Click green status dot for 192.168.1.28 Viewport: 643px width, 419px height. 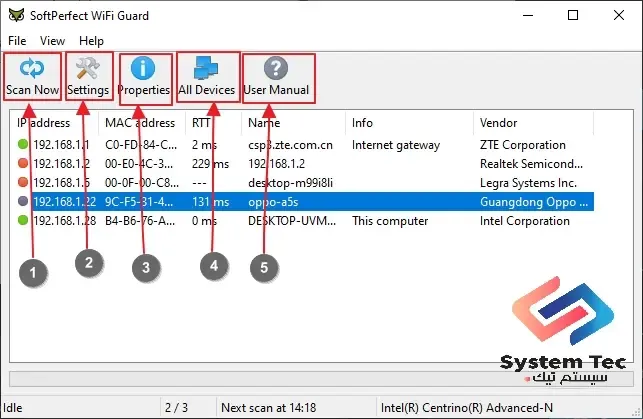(x=23, y=220)
